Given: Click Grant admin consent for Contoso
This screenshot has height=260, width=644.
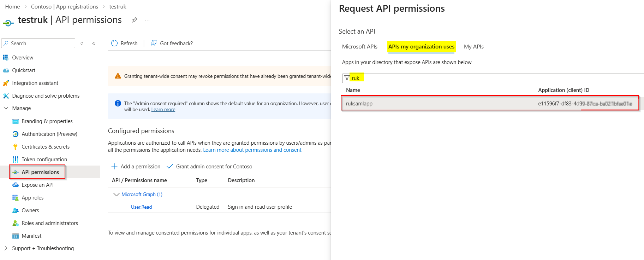Looking at the screenshot, I should (209, 167).
